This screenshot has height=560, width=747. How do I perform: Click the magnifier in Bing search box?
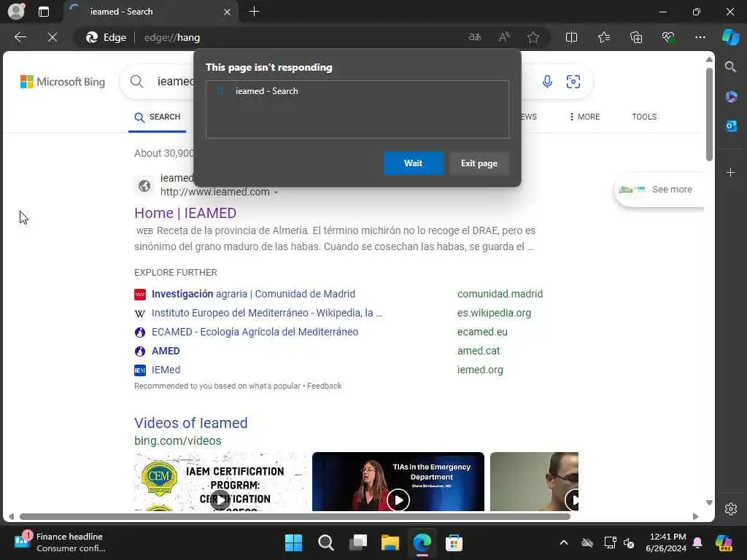click(136, 82)
